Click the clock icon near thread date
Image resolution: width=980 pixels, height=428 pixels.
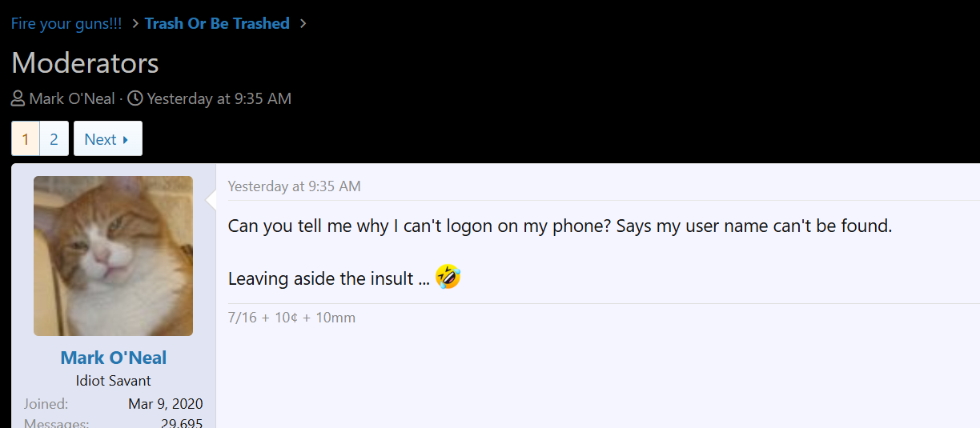point(135,99)
